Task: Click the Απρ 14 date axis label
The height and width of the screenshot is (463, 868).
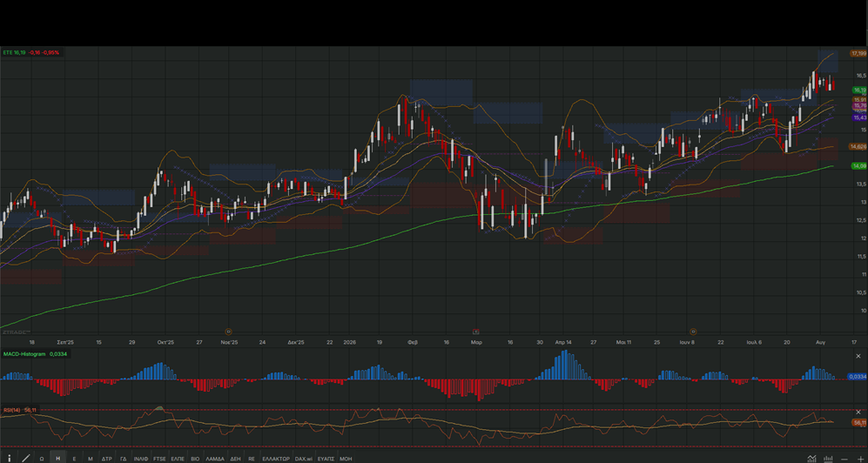Action: point(563,342)
